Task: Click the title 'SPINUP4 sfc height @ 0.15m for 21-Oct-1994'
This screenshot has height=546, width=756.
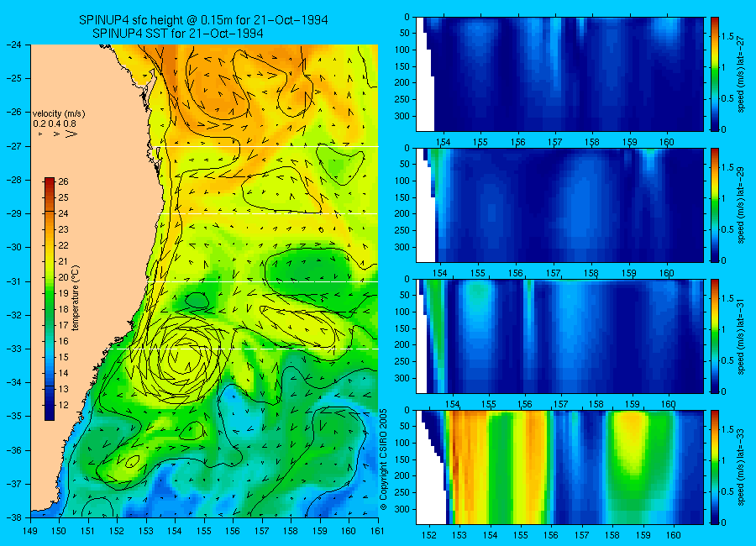Action: (x=203, y=20)
